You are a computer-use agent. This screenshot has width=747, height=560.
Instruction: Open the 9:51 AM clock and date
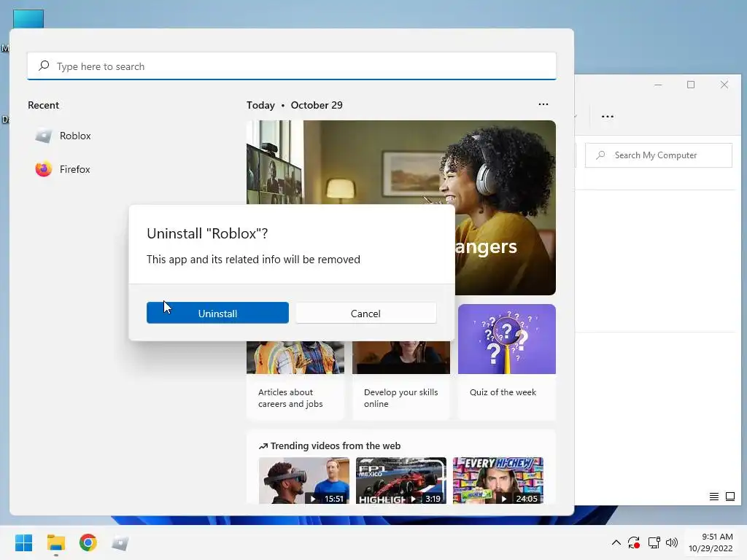(x=711, y=542)
